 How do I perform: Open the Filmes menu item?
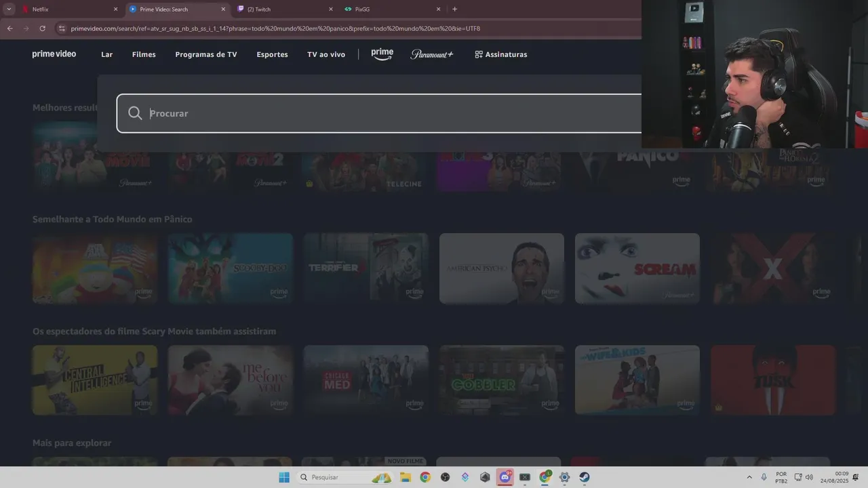tap(144, 54)
